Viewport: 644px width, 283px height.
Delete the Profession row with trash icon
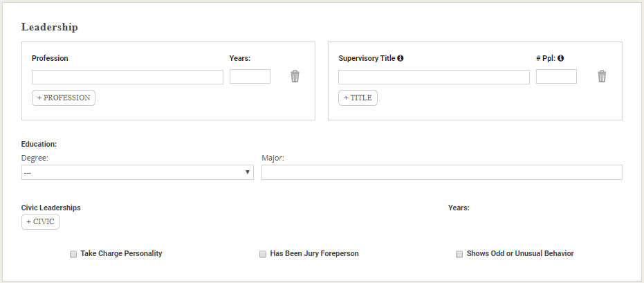point(295,76)
